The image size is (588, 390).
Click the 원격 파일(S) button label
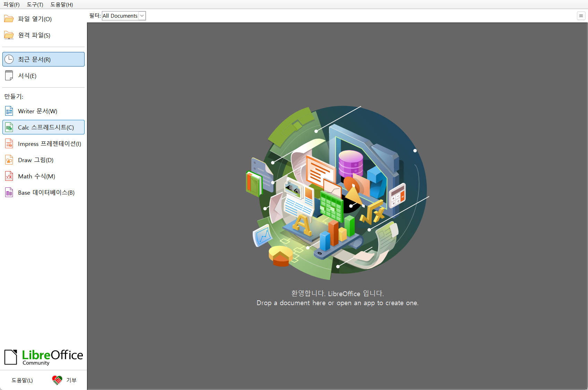[34, 35]
